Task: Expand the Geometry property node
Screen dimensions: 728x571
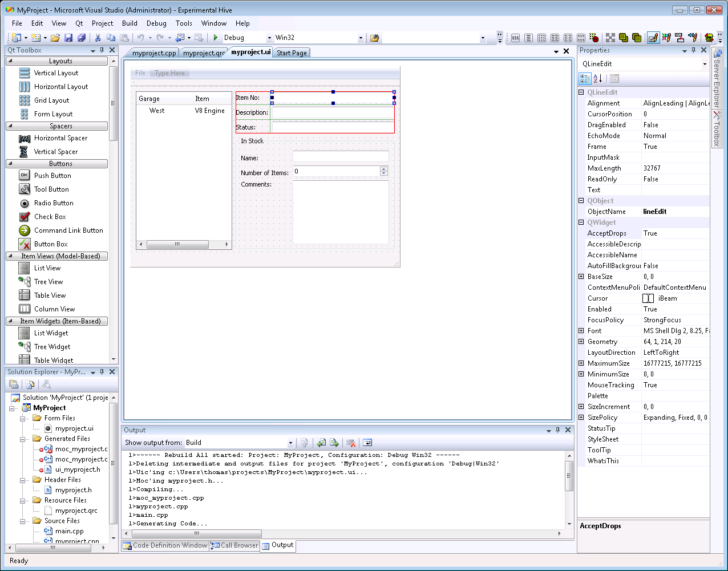Action: coord(581,342)
